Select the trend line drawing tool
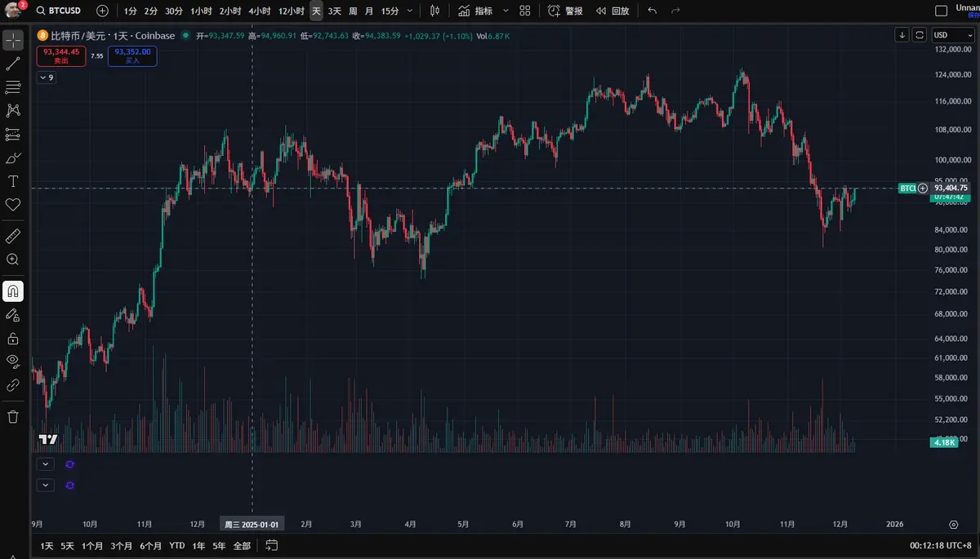This screenshot has height=559, width=980. coord(13,64)
